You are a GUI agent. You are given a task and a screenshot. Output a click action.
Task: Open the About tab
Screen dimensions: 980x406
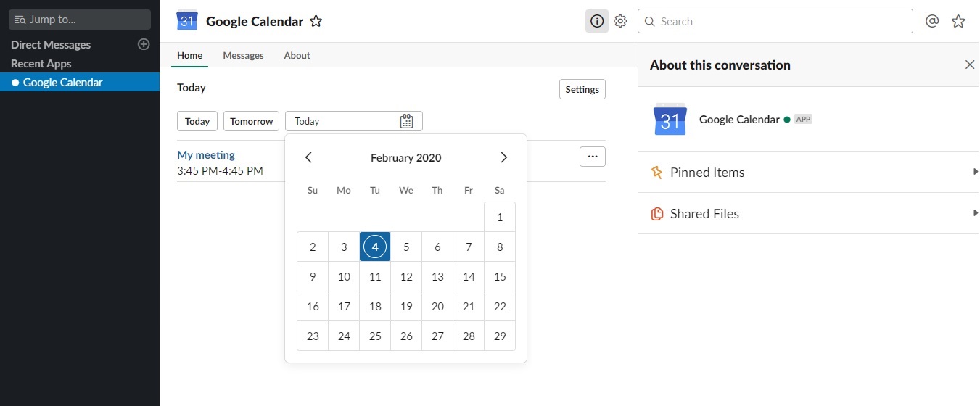[297, 55]
